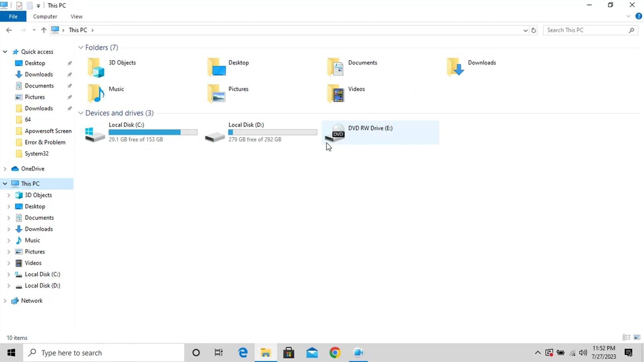Open Mail app from the taskbar
Viewport: 644px width, 362px height.
tap(312, 353)
